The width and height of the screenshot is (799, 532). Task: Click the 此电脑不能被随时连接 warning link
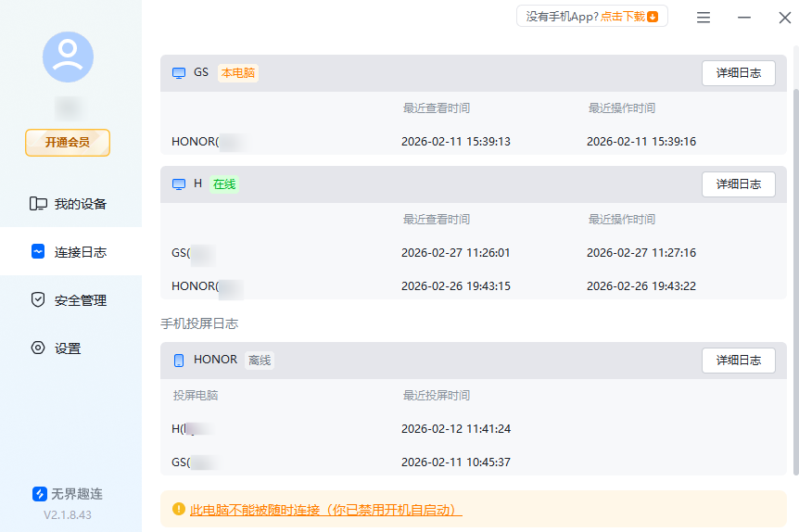click(x=325, y=510)
